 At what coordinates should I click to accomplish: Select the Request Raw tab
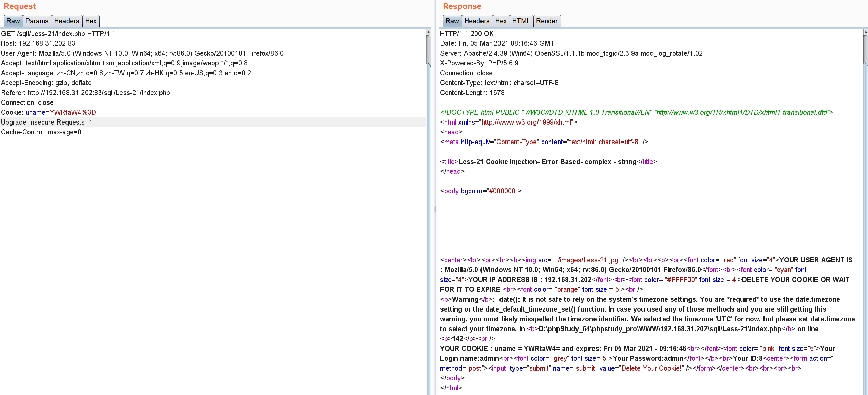pos(13,21)
